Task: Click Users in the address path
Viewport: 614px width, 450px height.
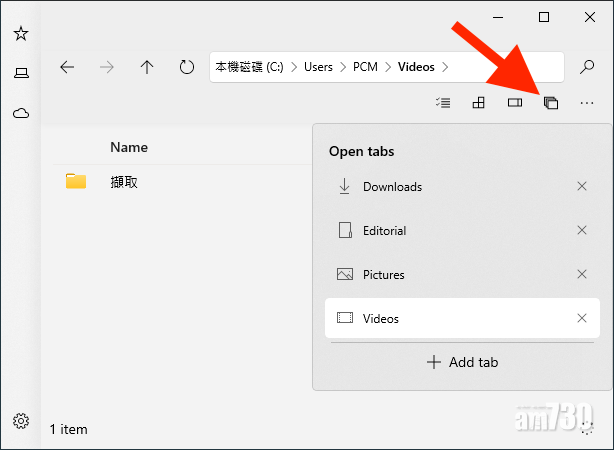Action: click(318, 67)
